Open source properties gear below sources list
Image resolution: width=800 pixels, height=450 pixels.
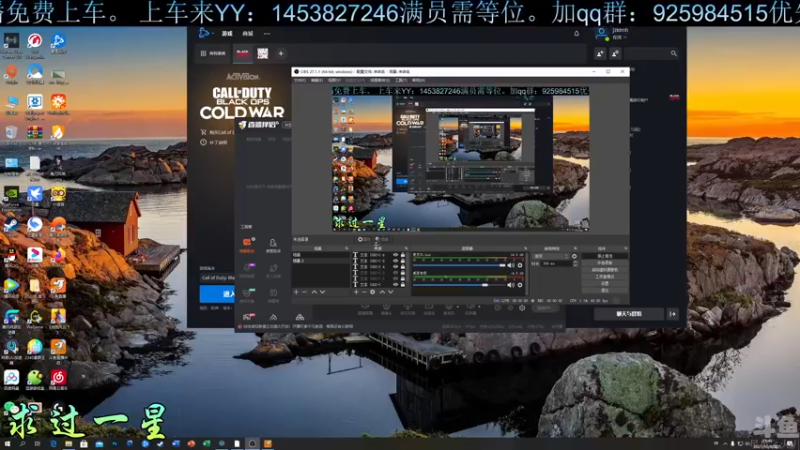[373, 292]
